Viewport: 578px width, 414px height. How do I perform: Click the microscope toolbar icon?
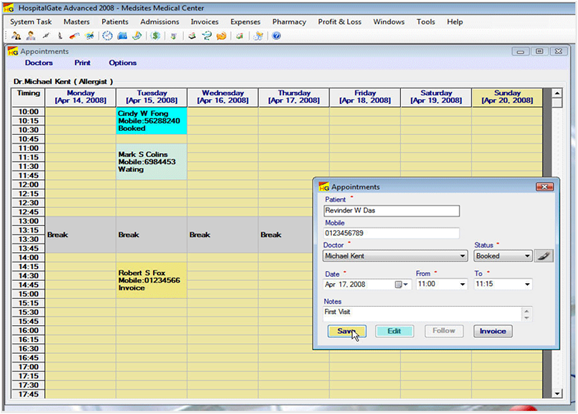tap(60, 36)
